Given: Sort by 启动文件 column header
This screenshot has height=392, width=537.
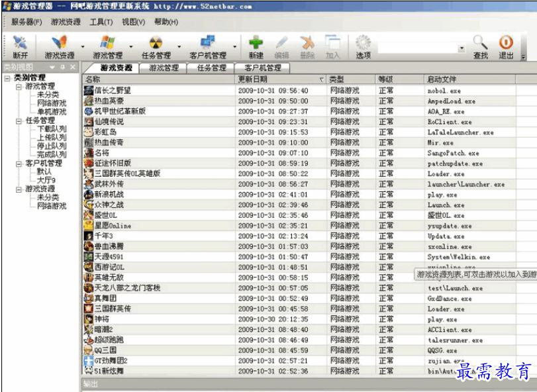Looking at the screenshot, I should pyautogui.click(x=470, y=79).
